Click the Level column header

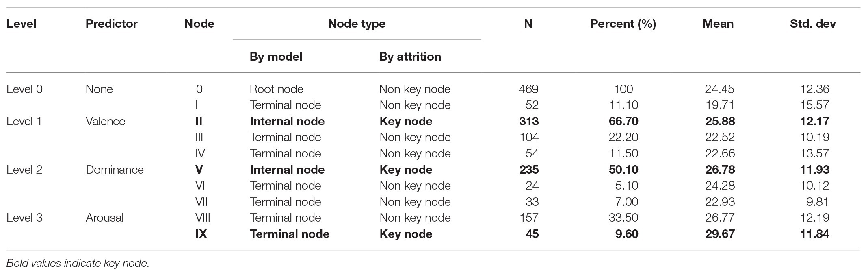(22, 24)
